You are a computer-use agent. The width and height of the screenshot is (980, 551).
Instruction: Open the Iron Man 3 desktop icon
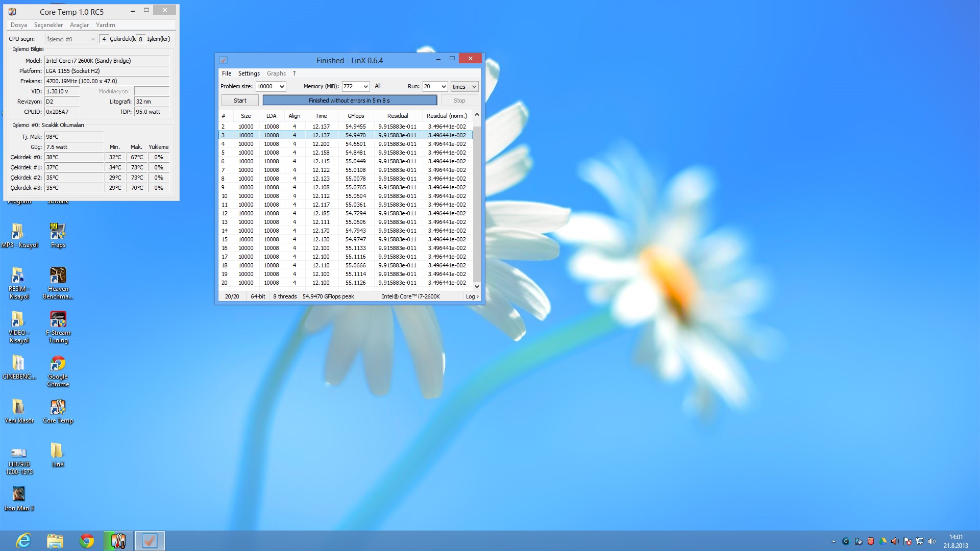click(x=19, y=498)
